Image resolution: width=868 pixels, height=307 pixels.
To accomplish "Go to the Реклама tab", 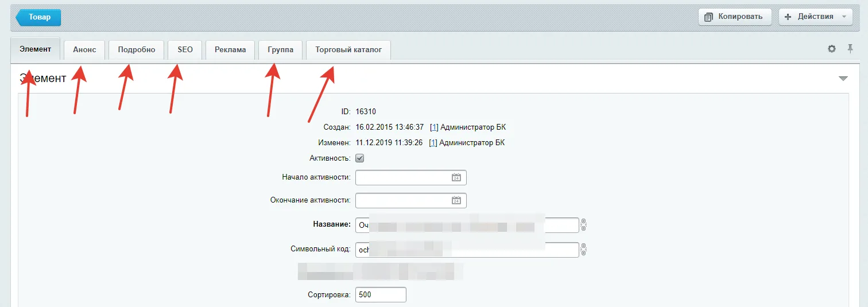I will click(x=230, y=50).
